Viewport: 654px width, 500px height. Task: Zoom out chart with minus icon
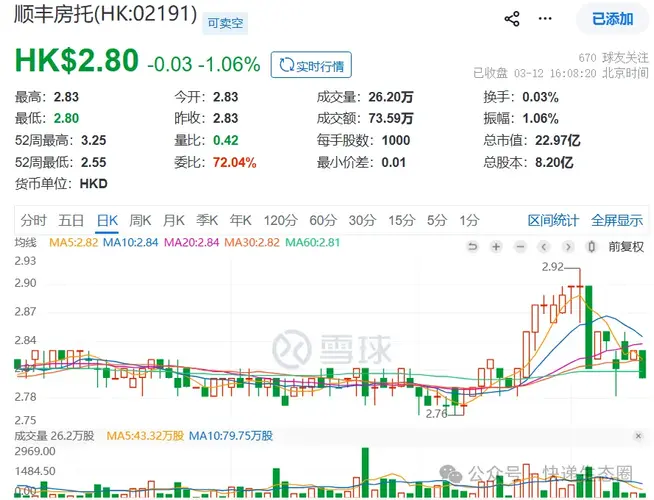point(520,247)
